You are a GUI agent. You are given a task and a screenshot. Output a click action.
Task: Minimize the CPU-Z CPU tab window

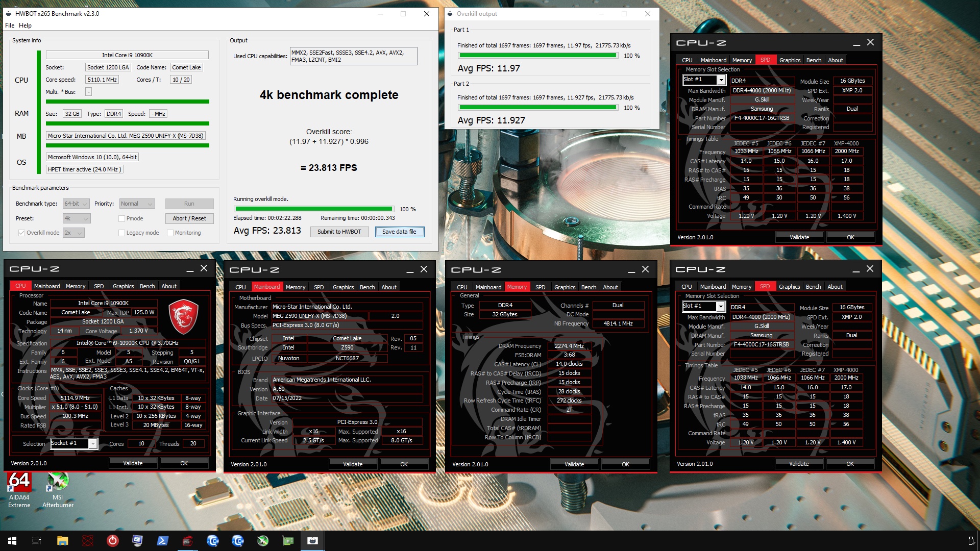[190, 269]
